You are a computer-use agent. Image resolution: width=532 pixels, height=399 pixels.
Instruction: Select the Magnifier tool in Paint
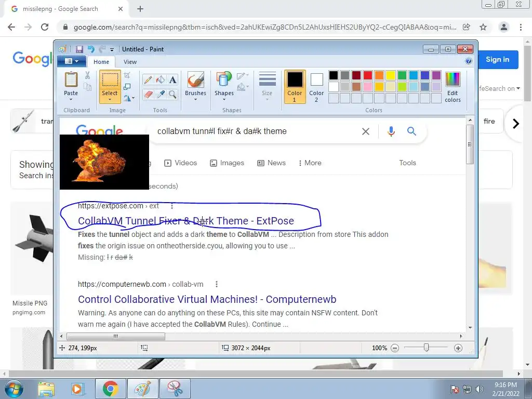pos(172,94)
